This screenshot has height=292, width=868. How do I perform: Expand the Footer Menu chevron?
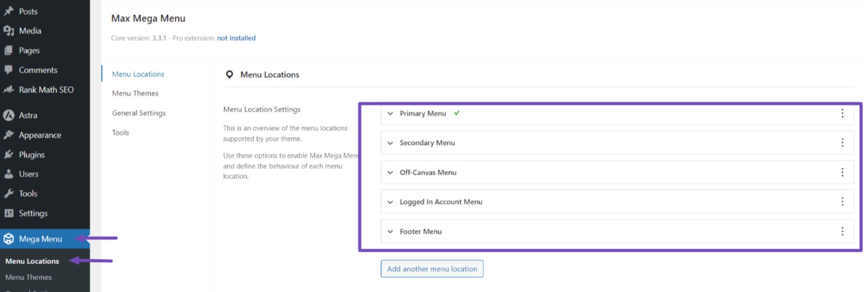click(x=390, y=232)
